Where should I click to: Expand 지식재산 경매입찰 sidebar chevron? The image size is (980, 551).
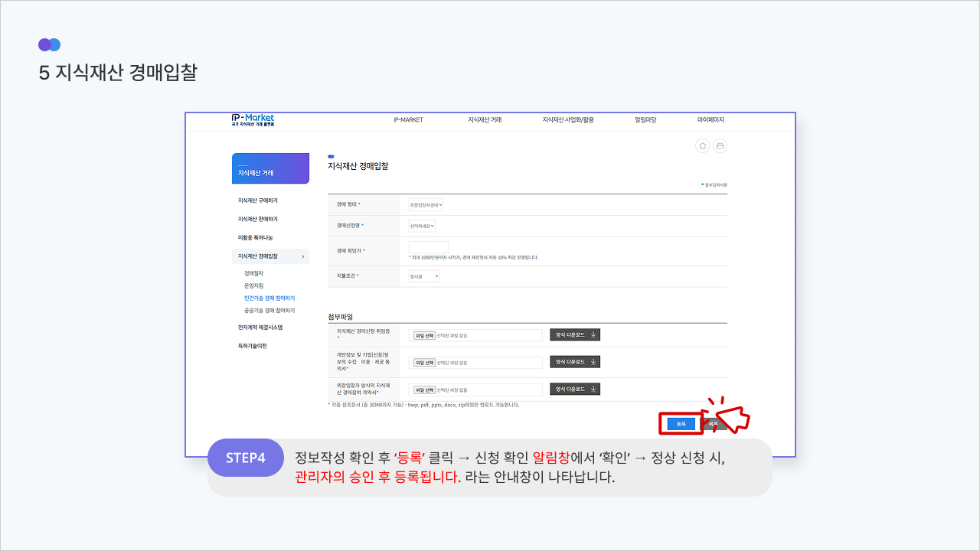[x=303, y=256]
